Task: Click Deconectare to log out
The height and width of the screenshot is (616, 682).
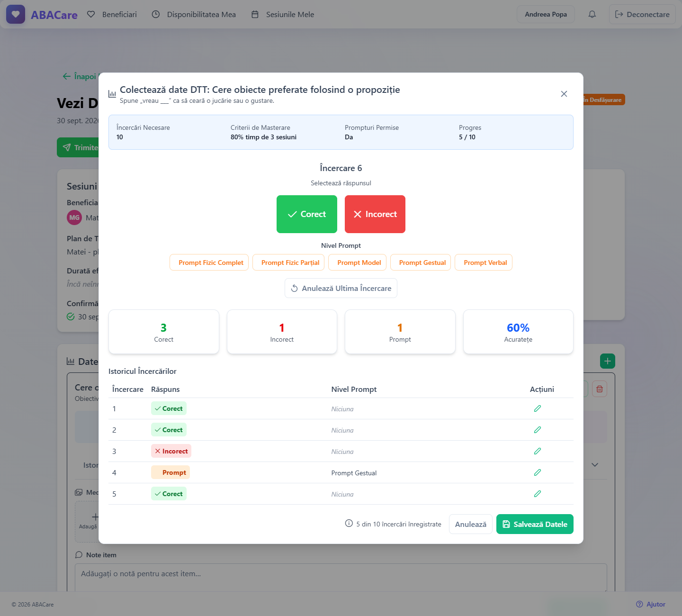Action: point(642,14)
